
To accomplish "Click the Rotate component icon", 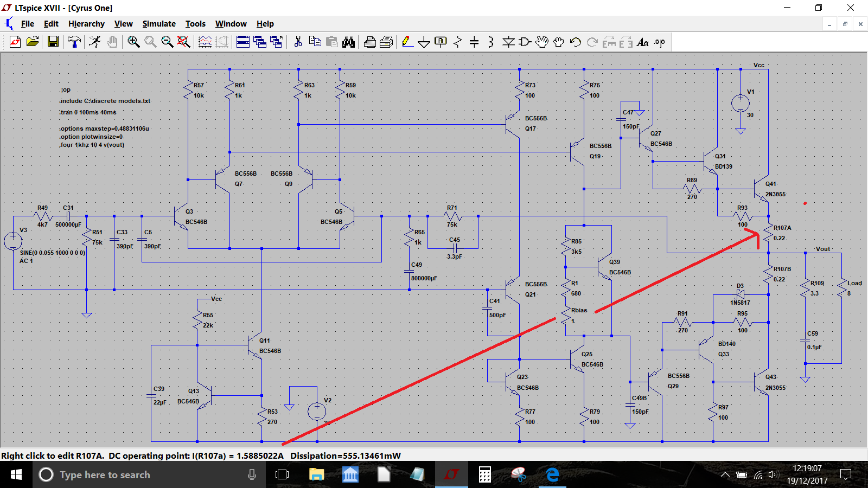I will tap(609, 42).
